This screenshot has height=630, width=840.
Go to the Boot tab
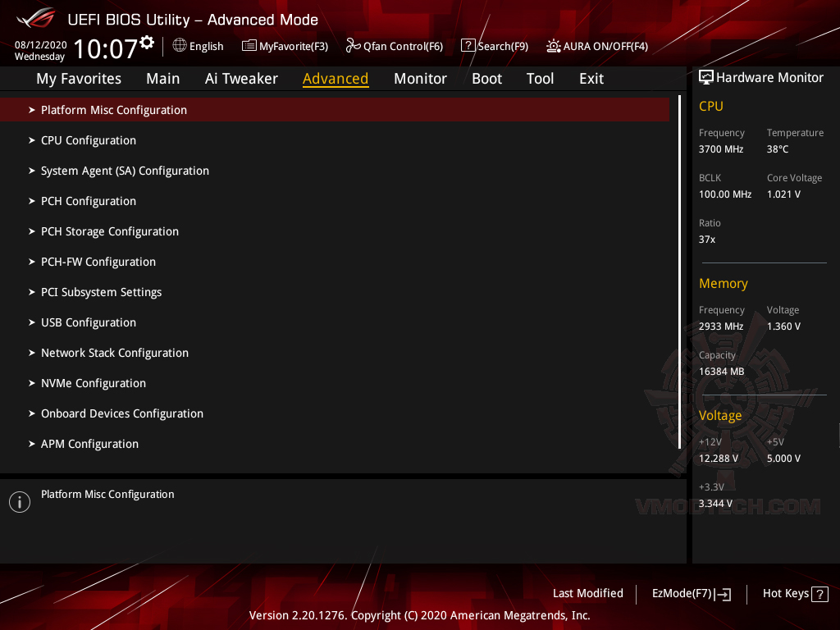click(x=486, y=79)
